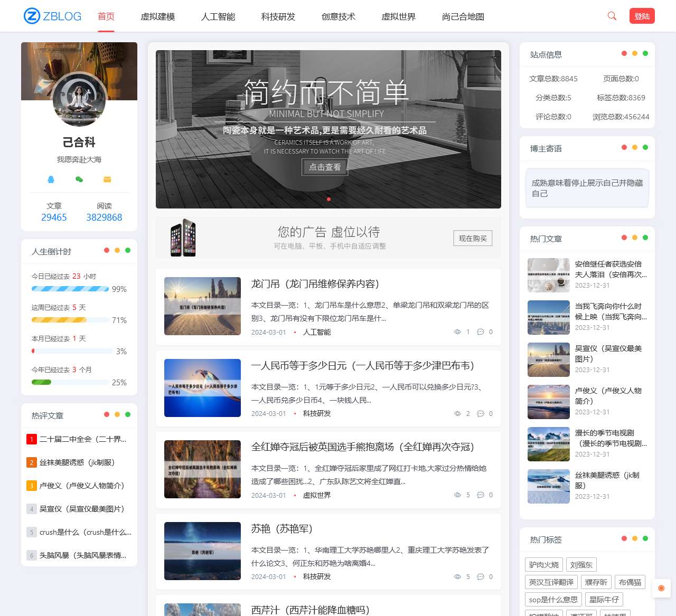
Task: Click the QQ icon under the profile
Action: coord(51,179)
